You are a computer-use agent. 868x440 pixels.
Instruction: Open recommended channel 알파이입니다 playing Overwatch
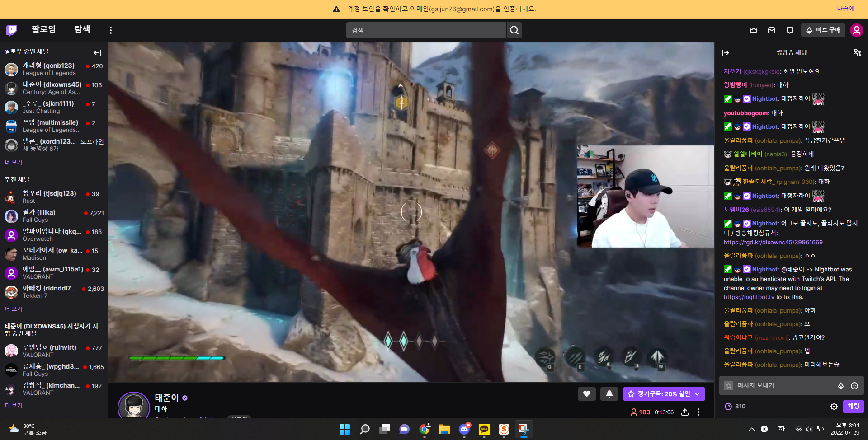(x=54, y=235)
